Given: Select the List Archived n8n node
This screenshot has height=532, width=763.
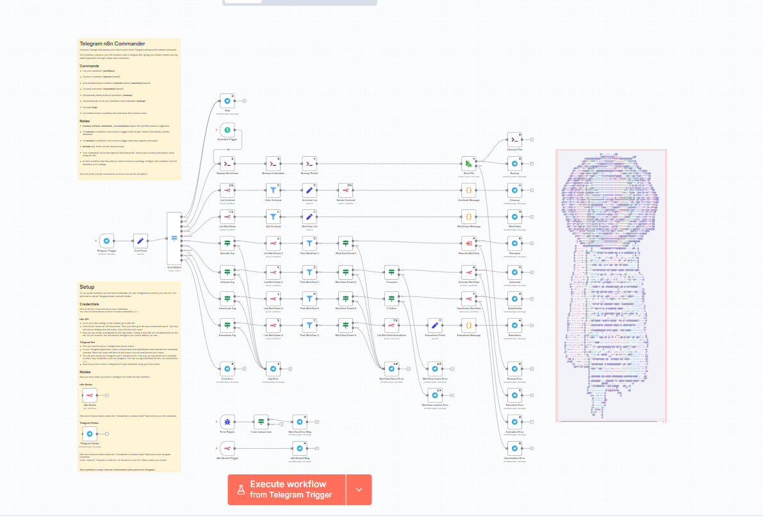Looking at the screenshot, I should (x=227, y=191).
